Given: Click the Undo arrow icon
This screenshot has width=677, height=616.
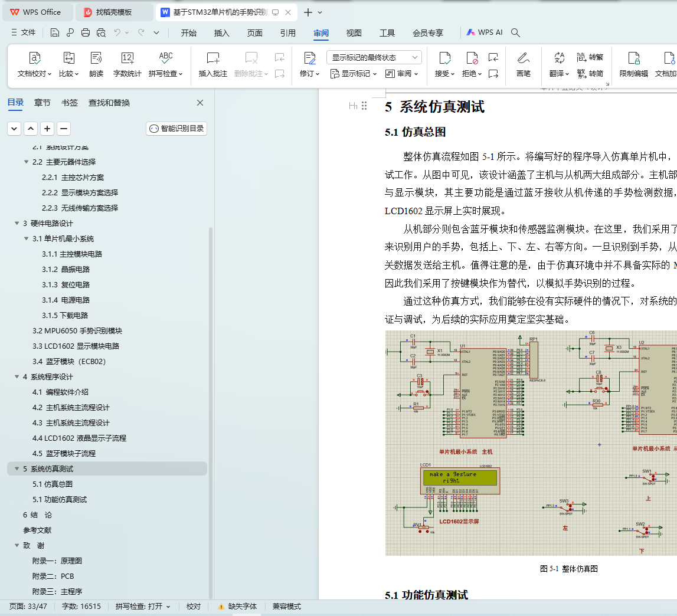Looking at the screenshot, I should tap(117, 33).
